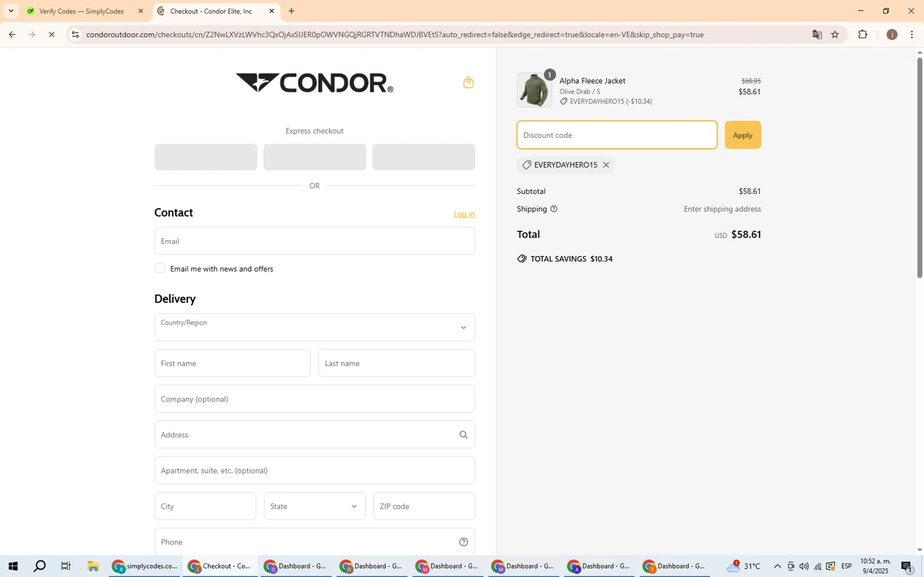
Task: Open the shopping cart bag icon
Action: coord(468,83)
